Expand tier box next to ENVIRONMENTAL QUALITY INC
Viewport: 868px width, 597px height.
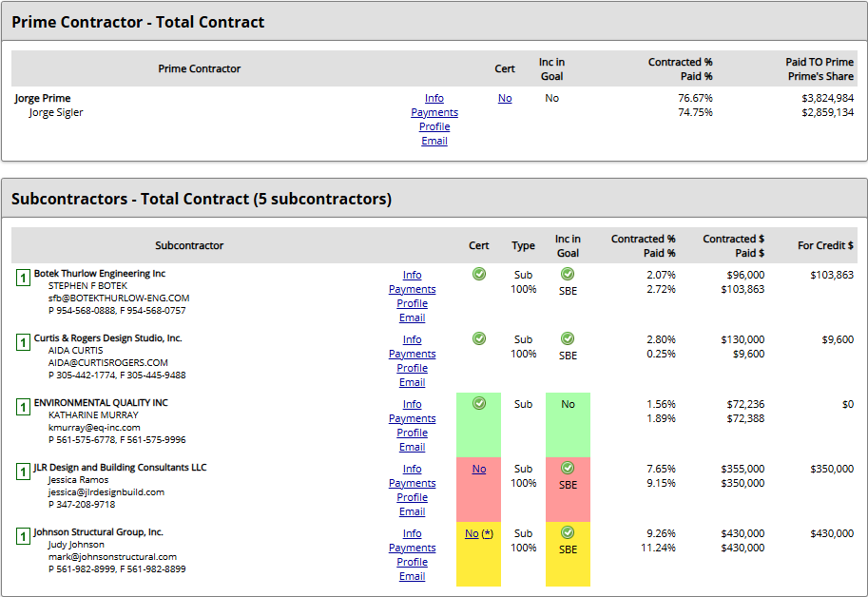pos(23,407)
